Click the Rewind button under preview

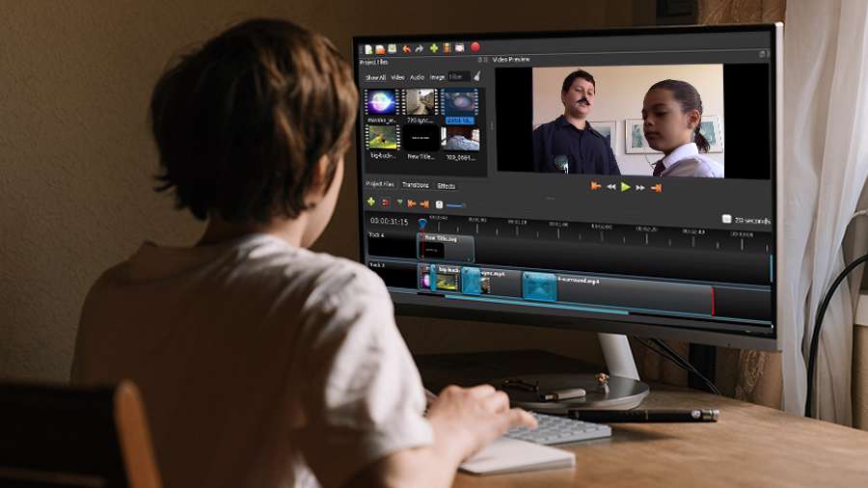tap(611, 187)
